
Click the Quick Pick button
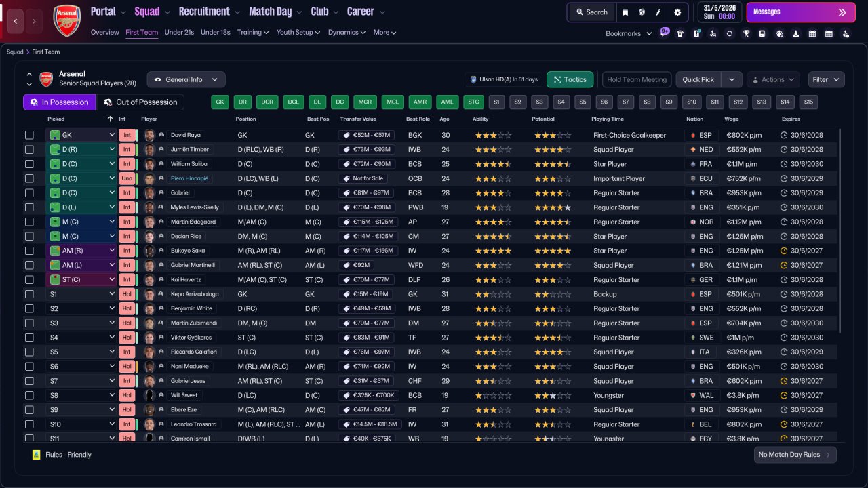tap(698, 79)
